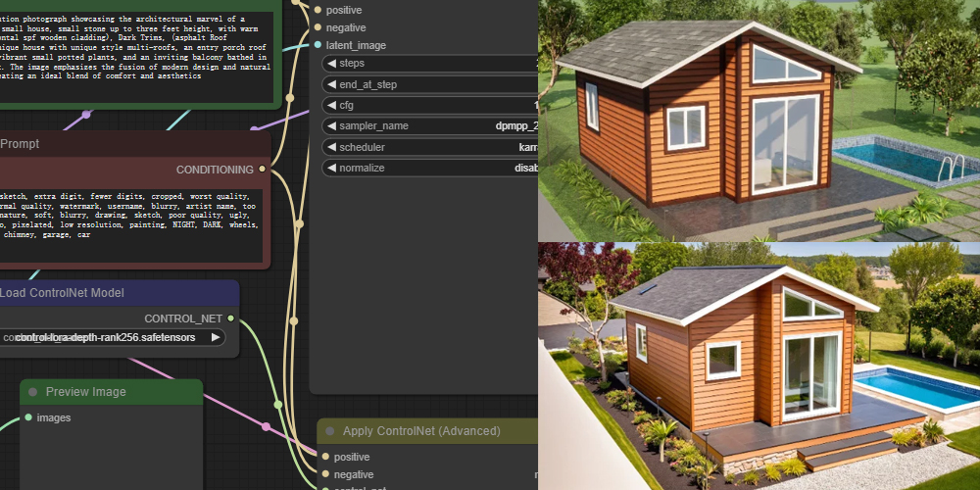
Task: Select previous sampler_name with left arrow
Action: pos(331,126)
